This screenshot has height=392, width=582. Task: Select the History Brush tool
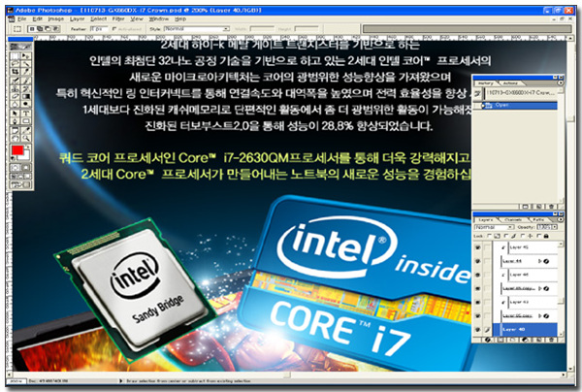pos(26,88)
